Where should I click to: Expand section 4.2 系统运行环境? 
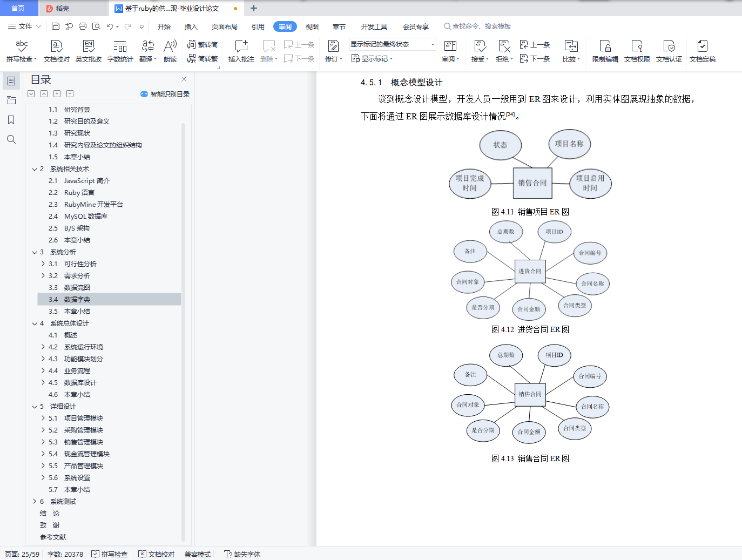[43, 347]
